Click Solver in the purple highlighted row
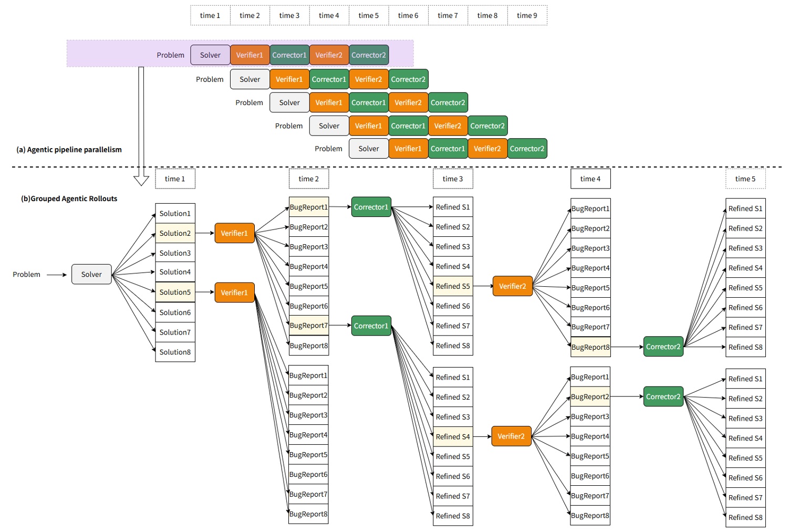The width and height of the screenshot is (789, 532). [x=210, y=55]
